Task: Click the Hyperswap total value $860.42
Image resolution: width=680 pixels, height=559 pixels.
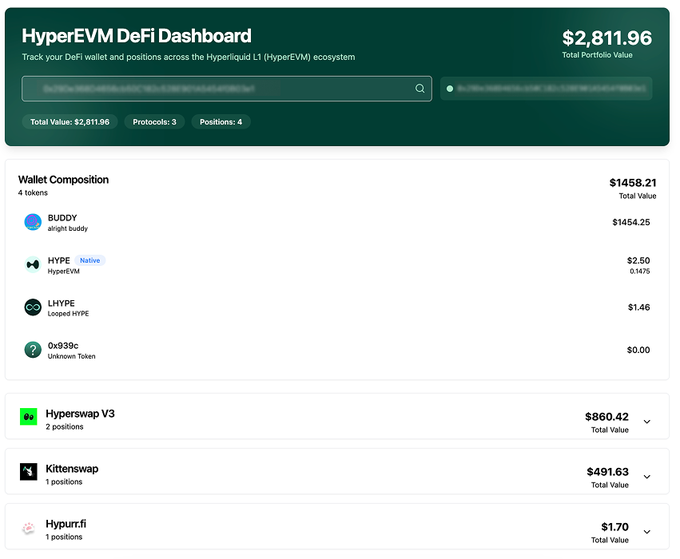Action: point(607,417)
